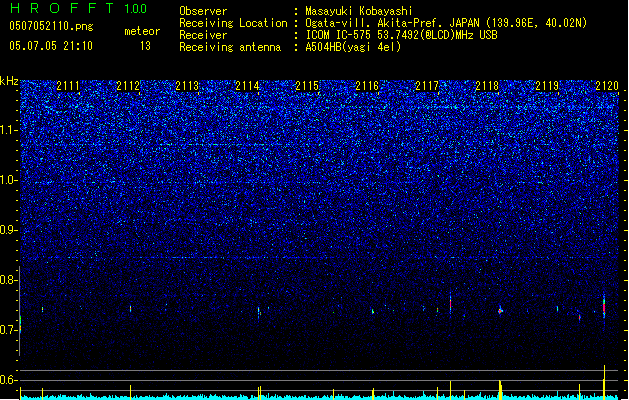This screenshot has height=400, width=629.
Task: Select the timestamp 05.07.05 21:10
Action: tap(51, 46)
